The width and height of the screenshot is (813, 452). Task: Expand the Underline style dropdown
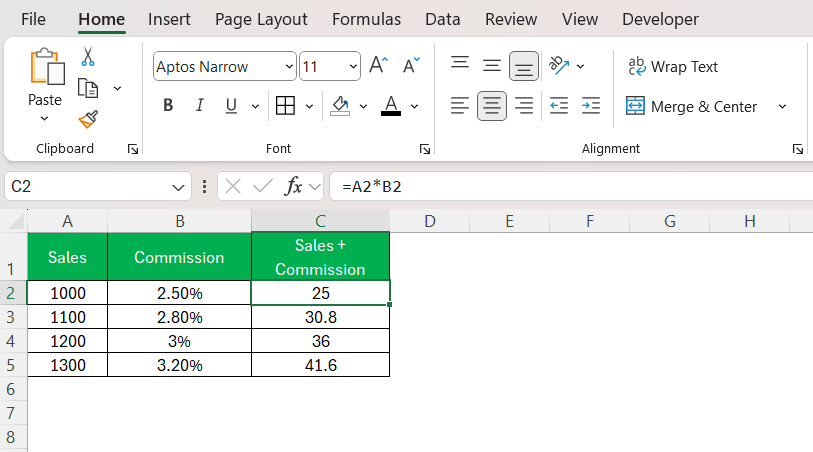(255, 106)
